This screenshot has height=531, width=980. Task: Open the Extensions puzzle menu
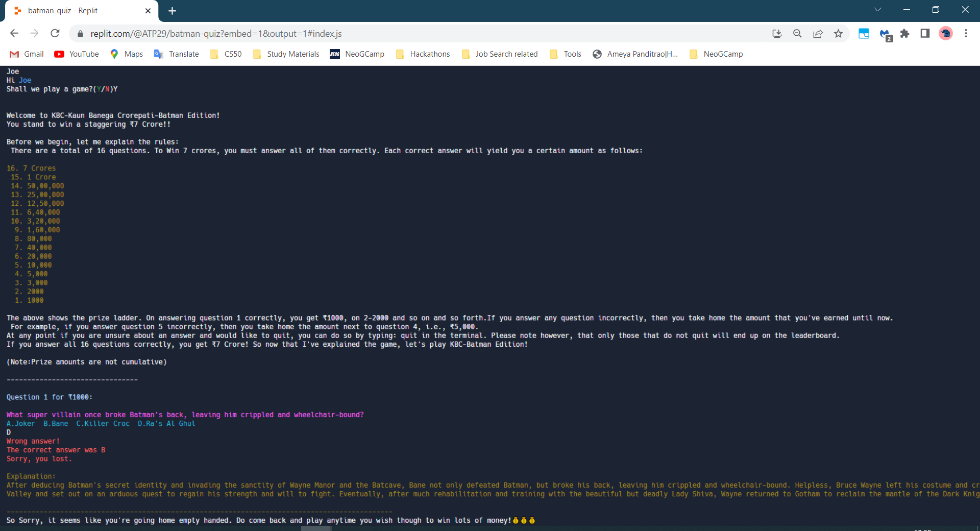pyautogui.click(x=904, y=34)
